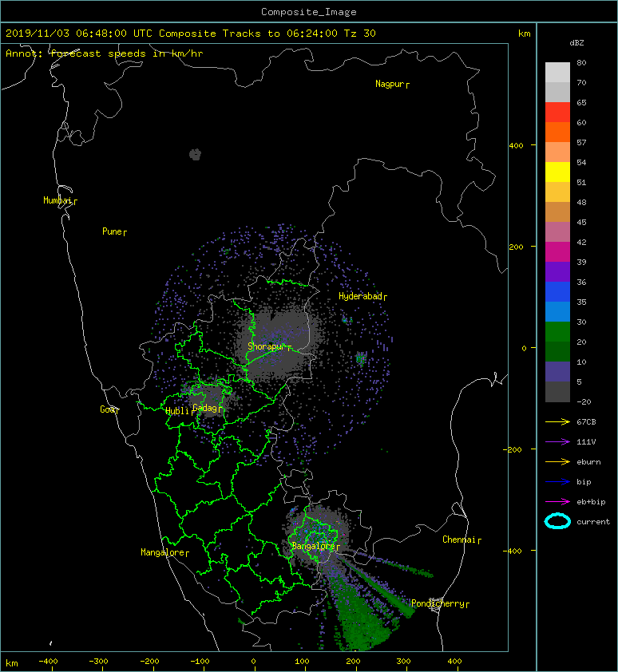
Task: Click the 300 tick on horizontal axis
Action: (403, 662)
